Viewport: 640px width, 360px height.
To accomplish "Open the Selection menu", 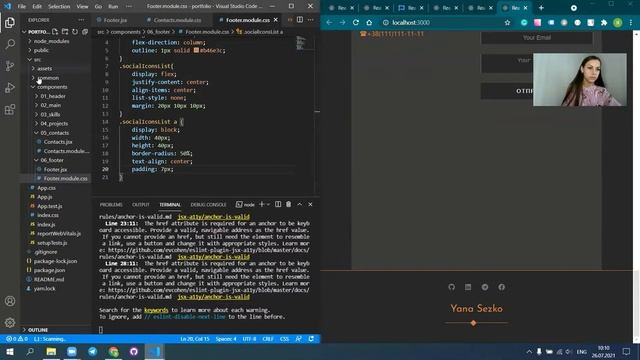I will click(59, 6).
